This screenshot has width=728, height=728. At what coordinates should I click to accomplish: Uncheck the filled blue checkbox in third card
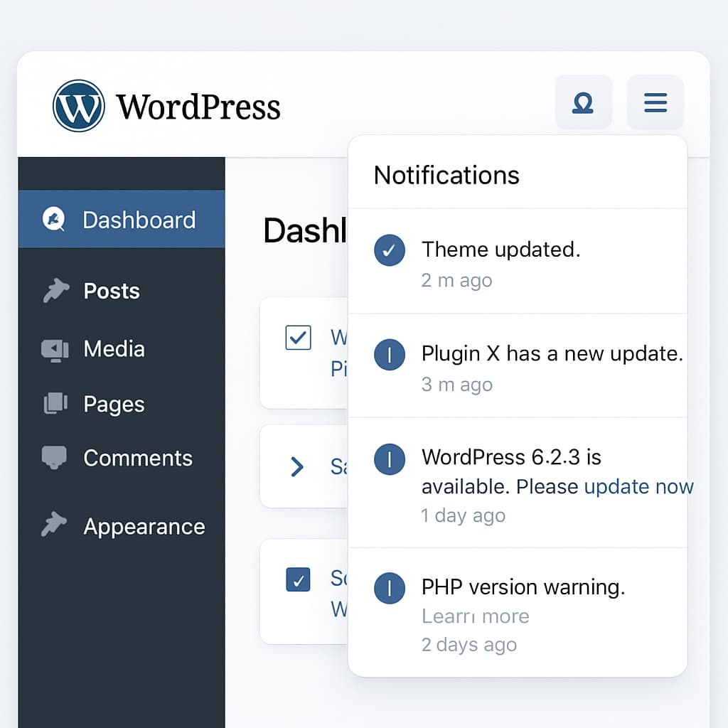298,579
